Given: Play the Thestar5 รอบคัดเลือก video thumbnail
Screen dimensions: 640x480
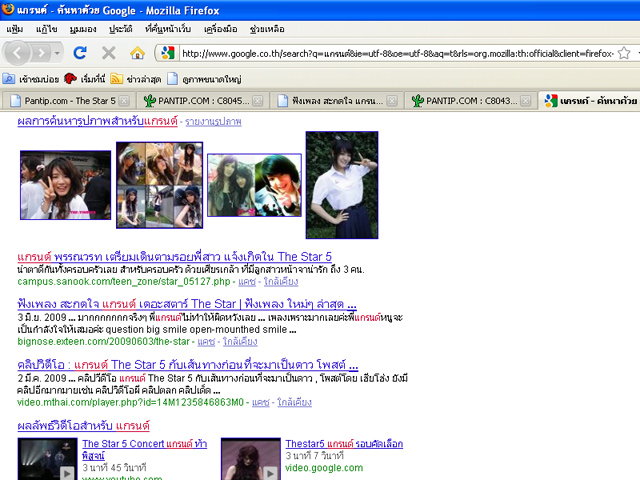Looking at the screenshot, I should 251,459.
